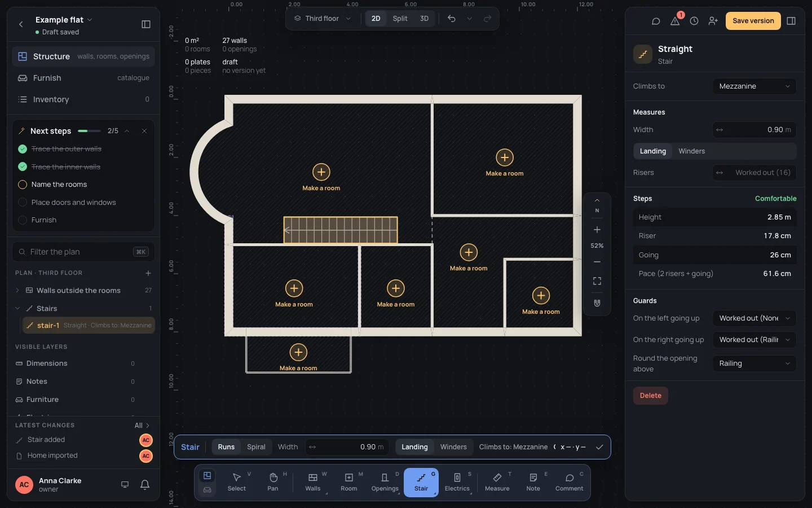Tick the Furnish next step
Image resolution: width=812 pixels, height=508 pixels.
(x=23, y=220)
